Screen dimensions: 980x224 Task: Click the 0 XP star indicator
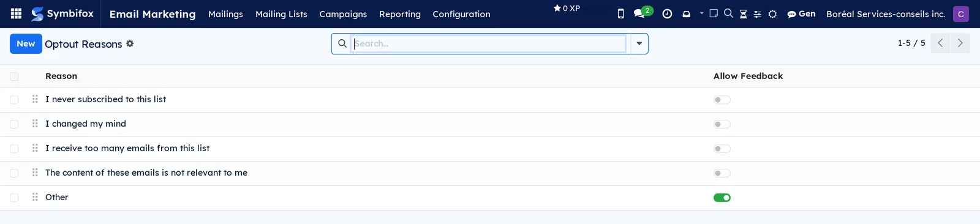pos(567,8)
